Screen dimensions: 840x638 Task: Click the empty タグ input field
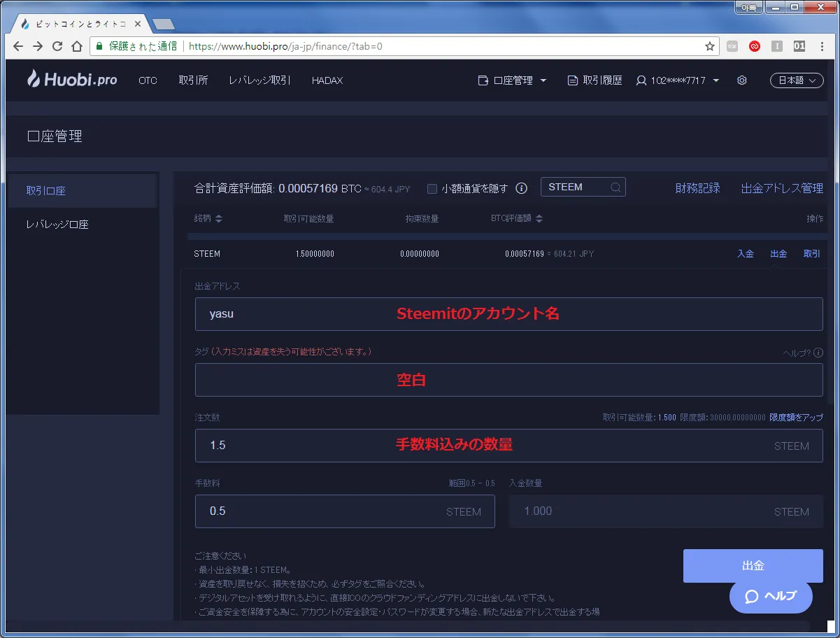pos(508,380)
